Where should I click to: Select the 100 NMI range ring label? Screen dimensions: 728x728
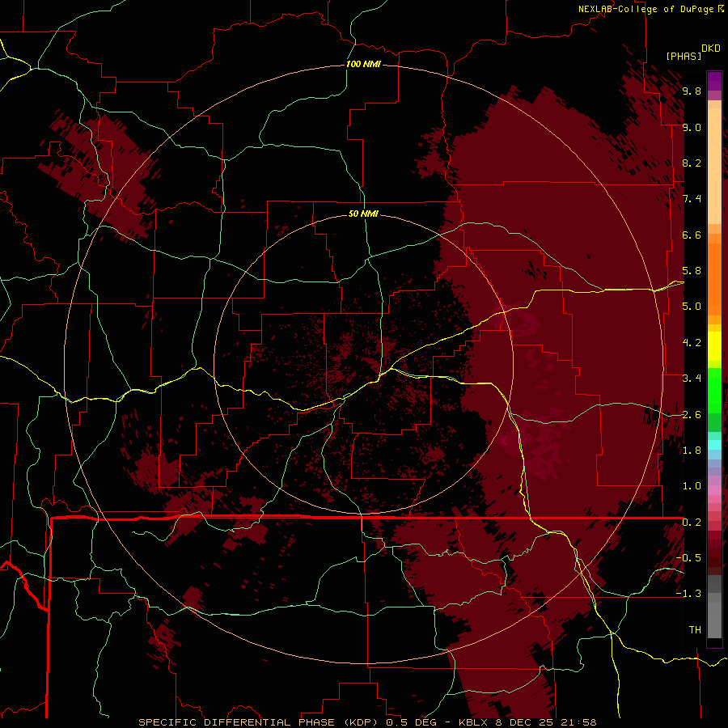pos(363,64)
